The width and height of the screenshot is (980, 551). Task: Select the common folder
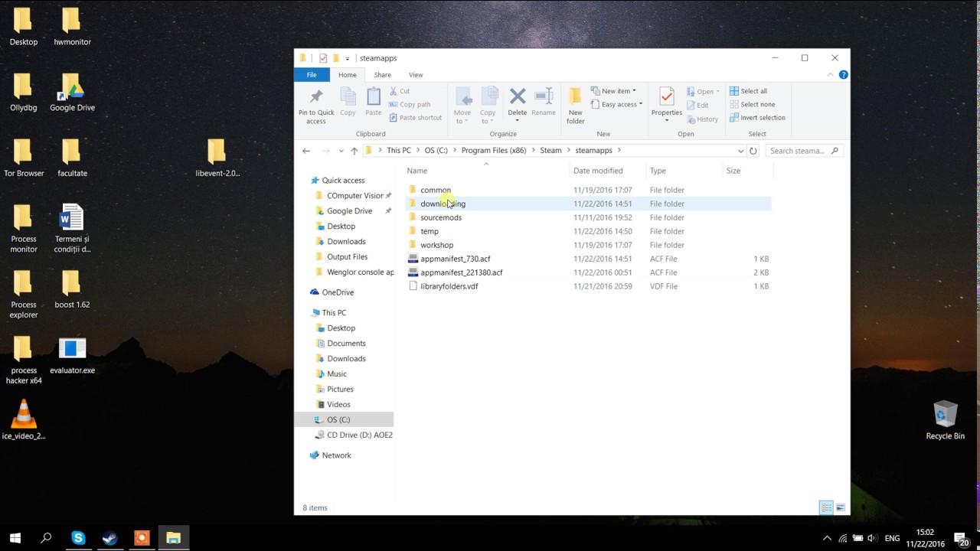tap(436, 190)
